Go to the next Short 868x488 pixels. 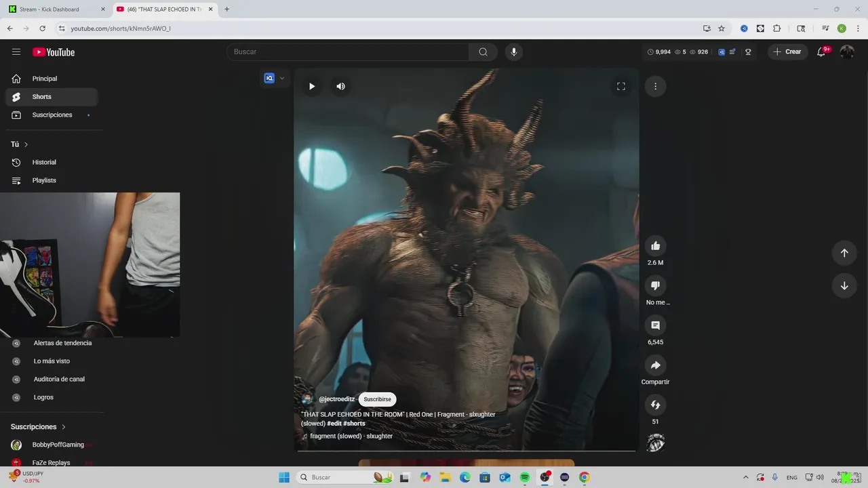(x=844, y=286)
